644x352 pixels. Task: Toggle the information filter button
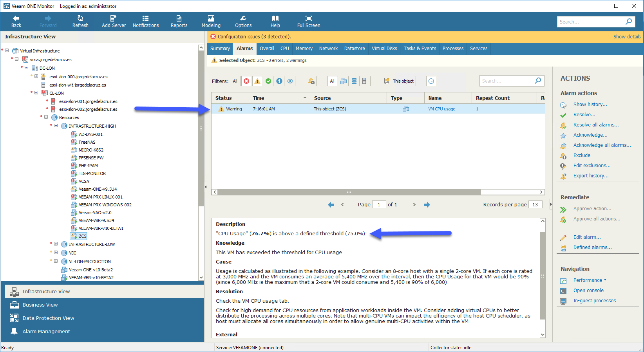click(x=279, y=81)
